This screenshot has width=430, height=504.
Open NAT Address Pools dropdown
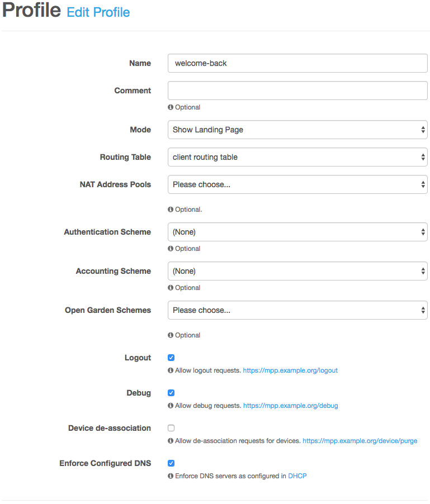[297, 184]
